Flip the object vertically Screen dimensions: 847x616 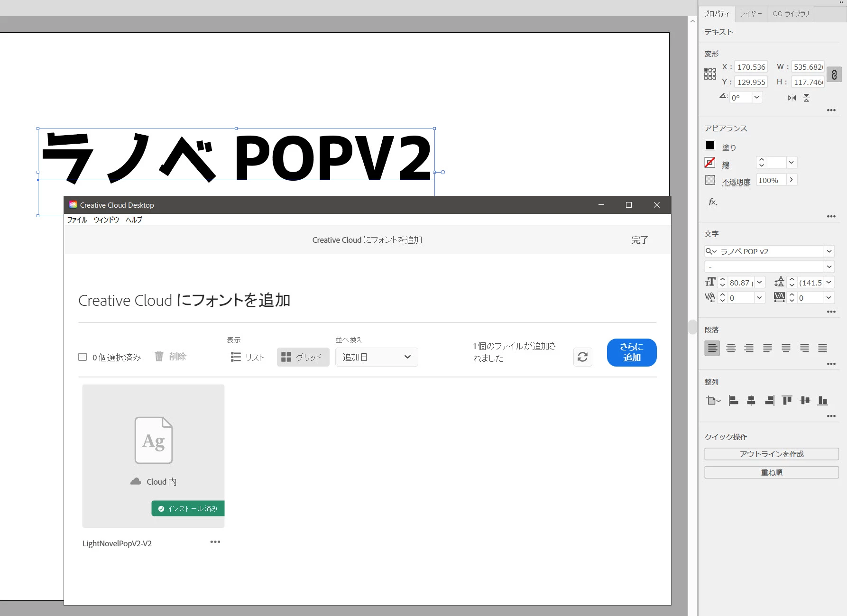coord(806,98)
